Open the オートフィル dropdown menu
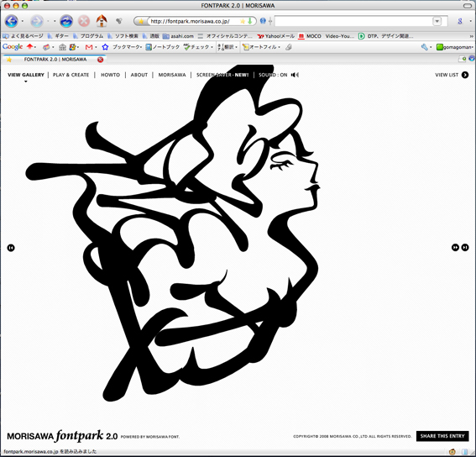476x457 pixels. [x=261, y=47]
